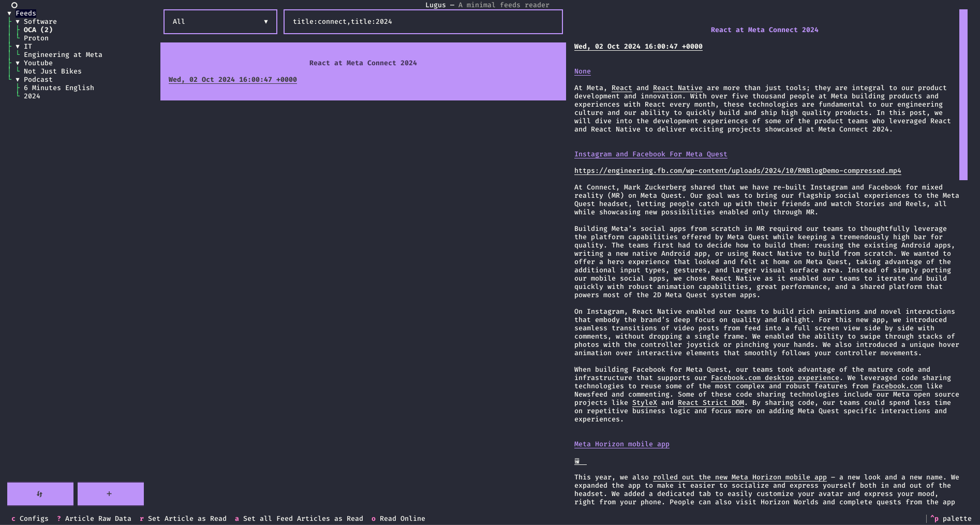Click the circle icon at top-left of header

coord(14,5)
